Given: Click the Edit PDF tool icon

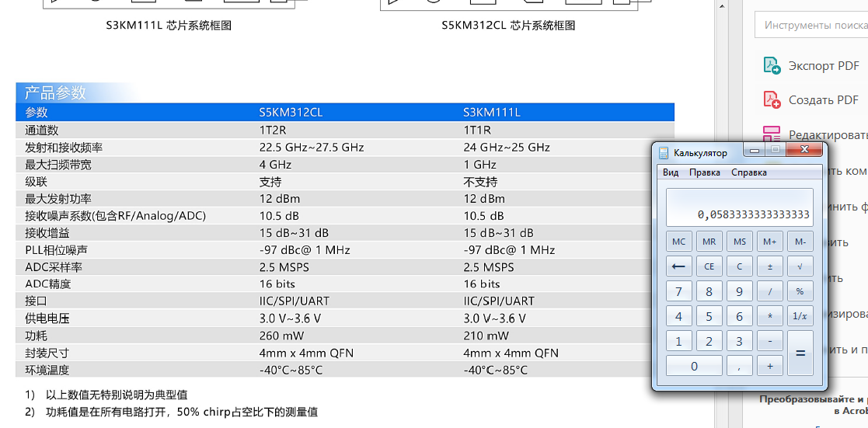Looking at the screenshot, I should [772, 134].
